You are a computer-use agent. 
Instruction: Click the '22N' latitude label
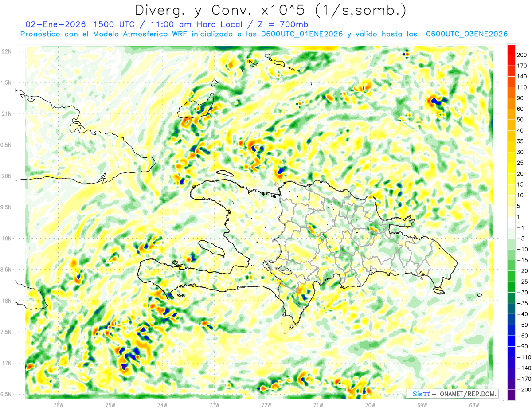[x=7, y=51]
